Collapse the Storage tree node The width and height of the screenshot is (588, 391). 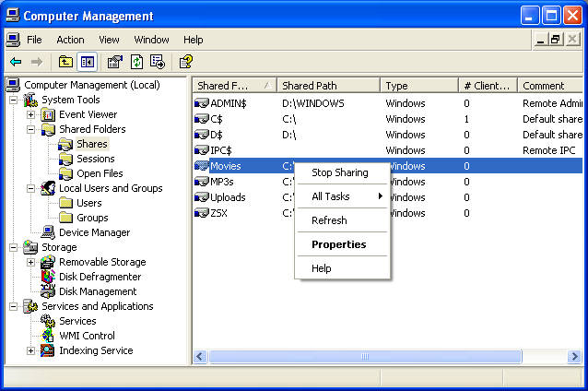pyautogui.click(x=14, y=247)
